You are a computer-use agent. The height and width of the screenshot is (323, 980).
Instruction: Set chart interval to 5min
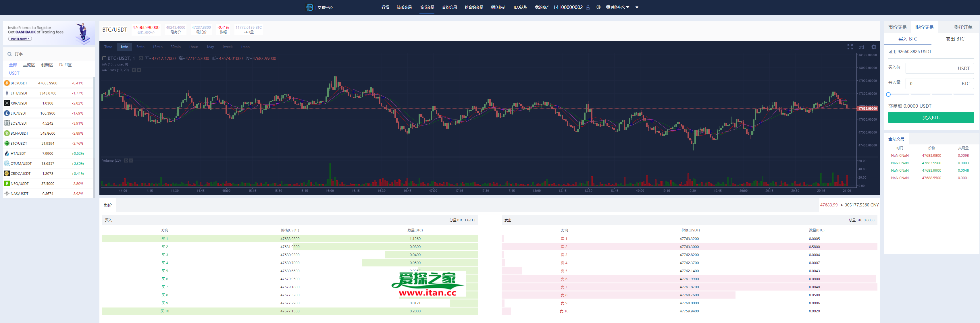coord(140,47)
